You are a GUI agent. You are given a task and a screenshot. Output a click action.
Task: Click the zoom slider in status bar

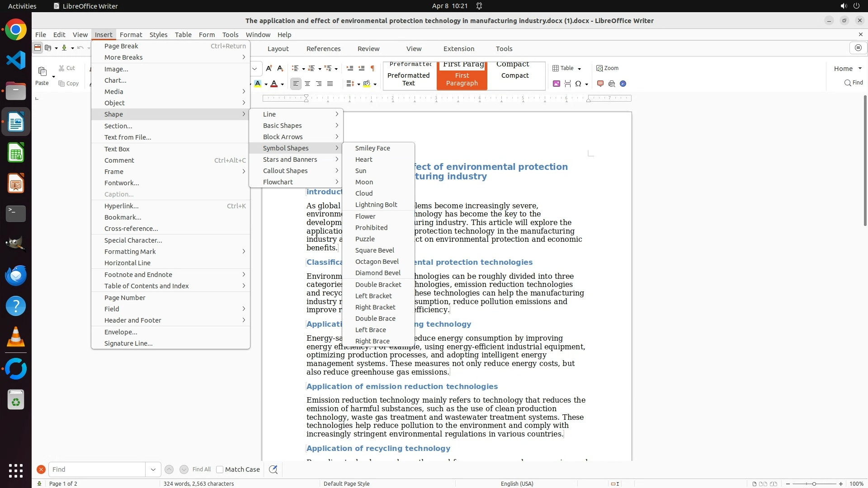[x=814, y=483]
